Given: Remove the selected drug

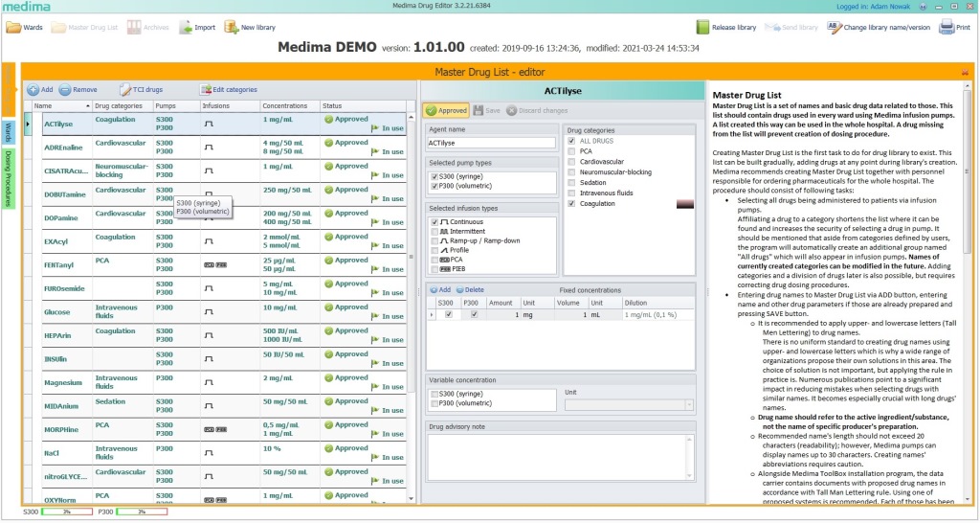Looking at the screenshot, I should 78,89.
